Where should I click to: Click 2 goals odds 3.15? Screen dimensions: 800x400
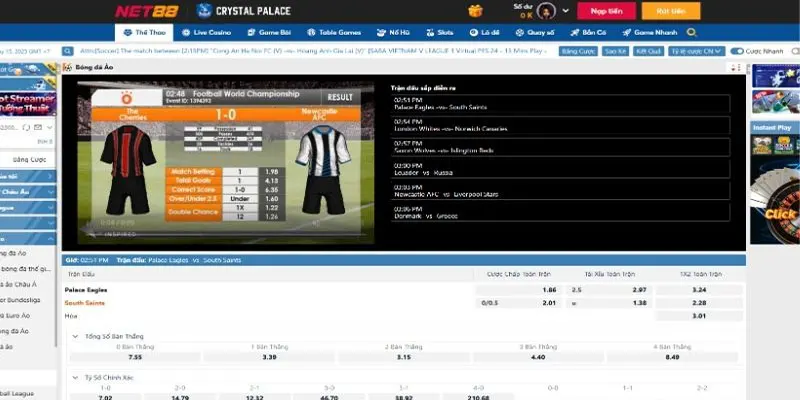pyautogui.click(x=404, y=357)
